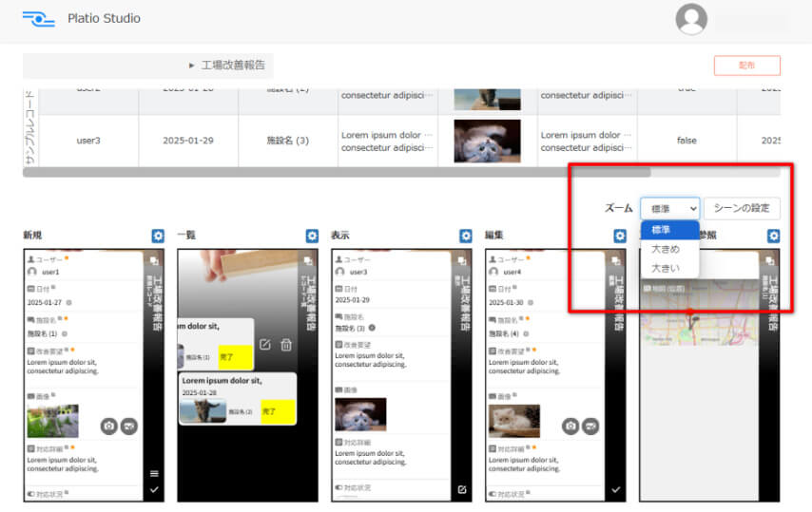Open settings gear for 新規 scene
The height and width of the screenshot is (512, 812).
pyautogui.click(x=158, y=236)
